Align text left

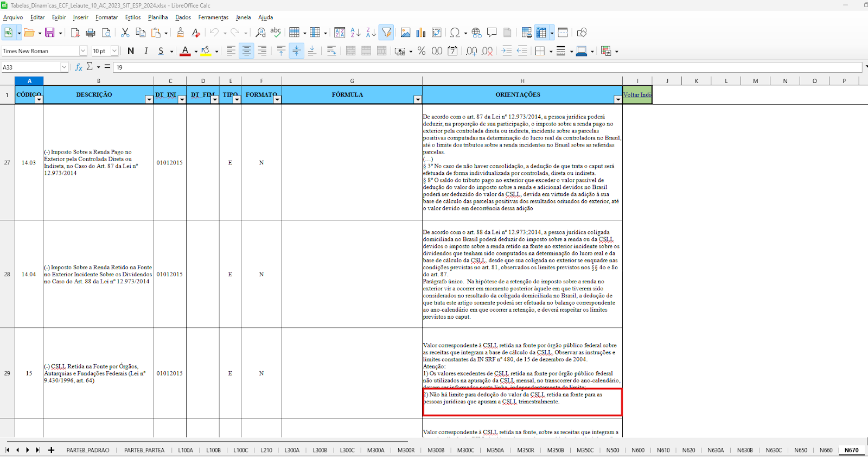click(x=231, y=51)
